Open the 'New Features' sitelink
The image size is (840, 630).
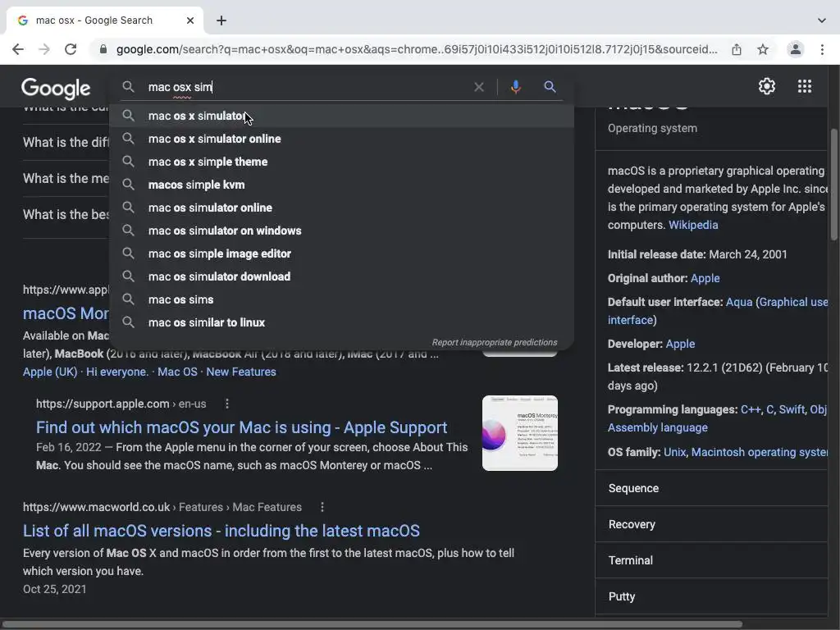click(x=241, y=372)
